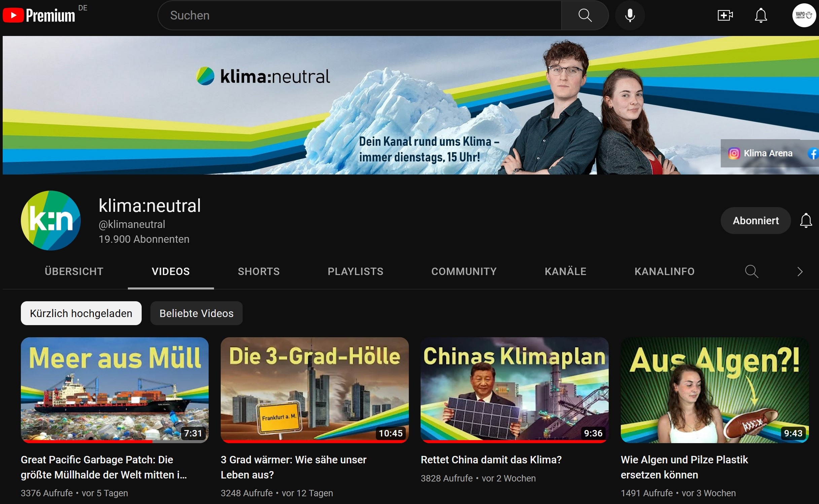Screen dimensions: 819x504
Task: Switch to the Übersicht tab
Action: (74, 271)
